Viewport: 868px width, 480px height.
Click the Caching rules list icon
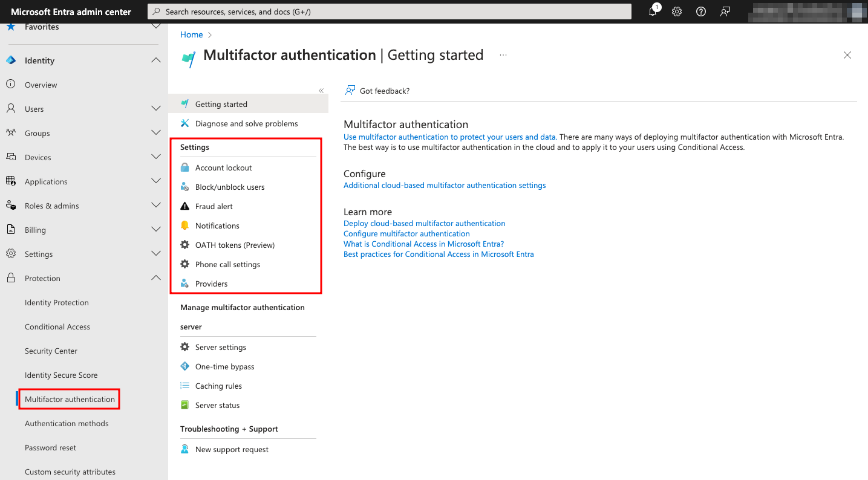(x=185, y=386)
